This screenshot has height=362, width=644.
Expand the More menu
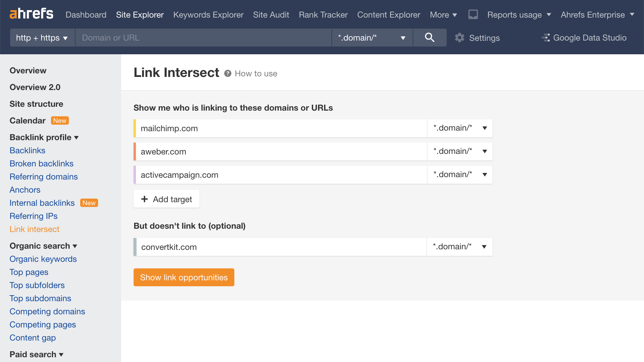coord(443,15)
